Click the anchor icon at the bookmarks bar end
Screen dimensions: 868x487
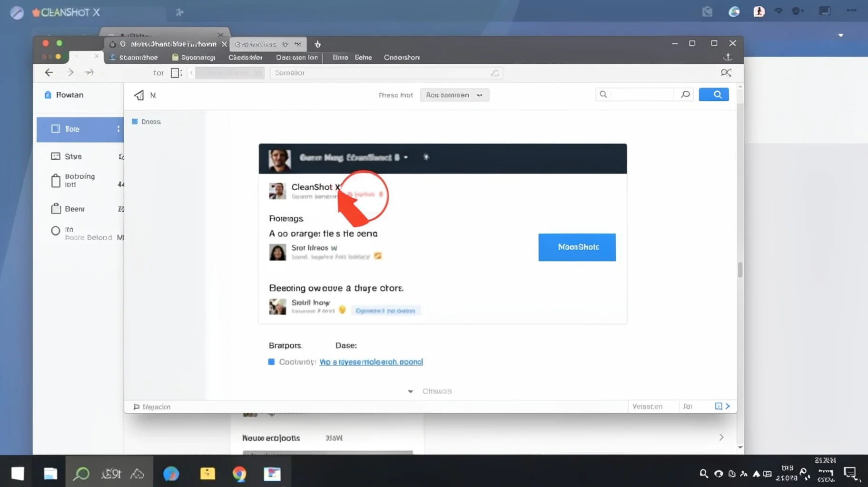coord(728,57)
